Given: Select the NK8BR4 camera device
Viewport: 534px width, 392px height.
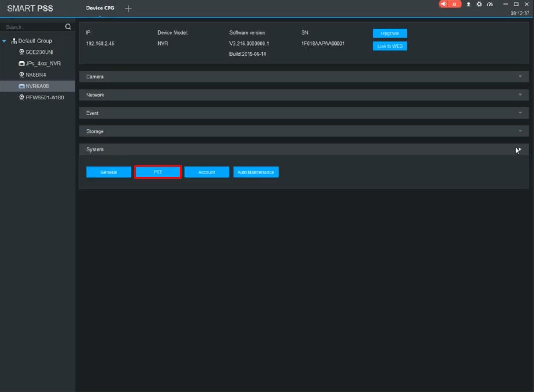Looking at the screenshot, I should 33,75.
